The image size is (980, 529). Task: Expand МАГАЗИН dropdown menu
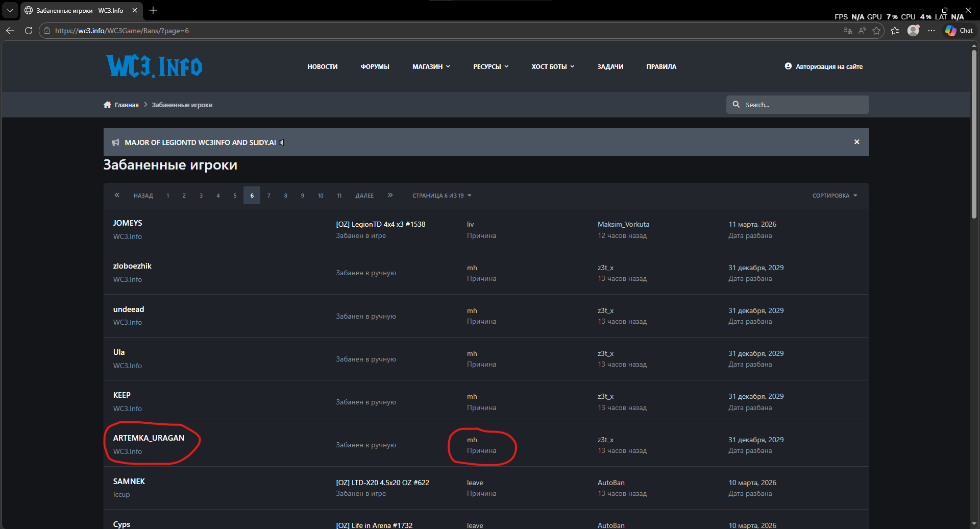pyautogui.click(x=431, y=67)
